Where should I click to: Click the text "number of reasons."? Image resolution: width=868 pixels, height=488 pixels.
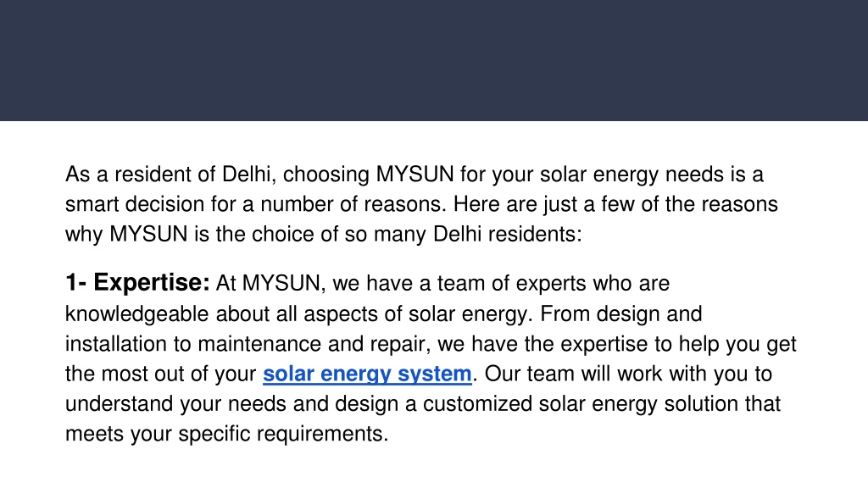[353, 204]
